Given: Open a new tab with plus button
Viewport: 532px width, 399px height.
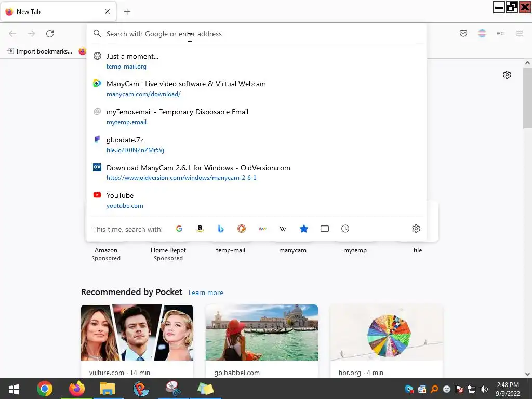Looking at the screenshot, I should (x=127, y=12).
